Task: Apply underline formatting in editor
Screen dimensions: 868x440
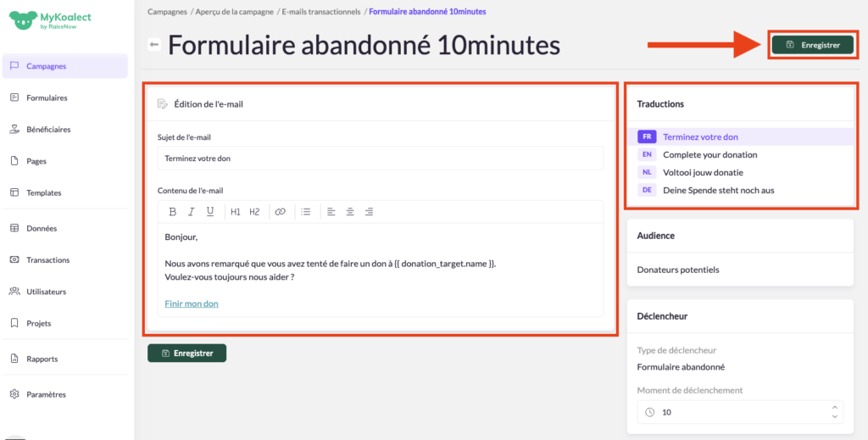Action: [210, 212]
